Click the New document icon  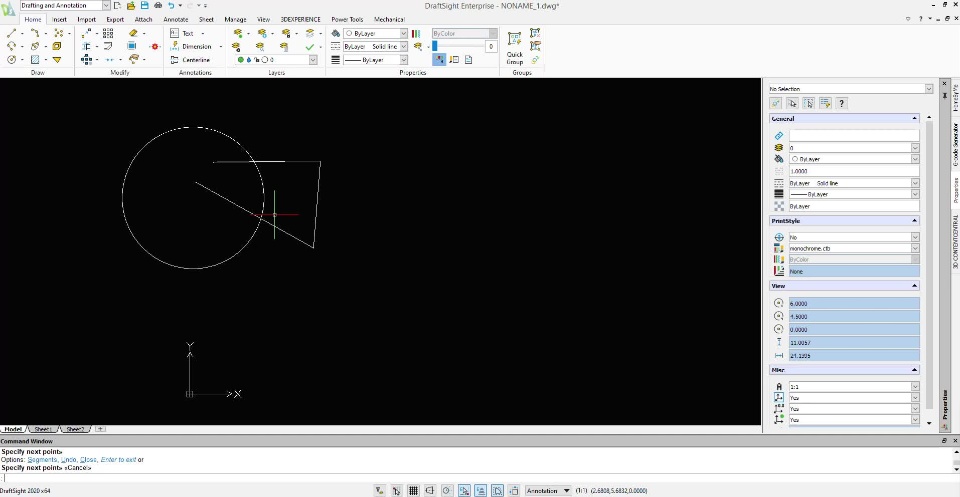pyautogui.click(x=118, y=6)
